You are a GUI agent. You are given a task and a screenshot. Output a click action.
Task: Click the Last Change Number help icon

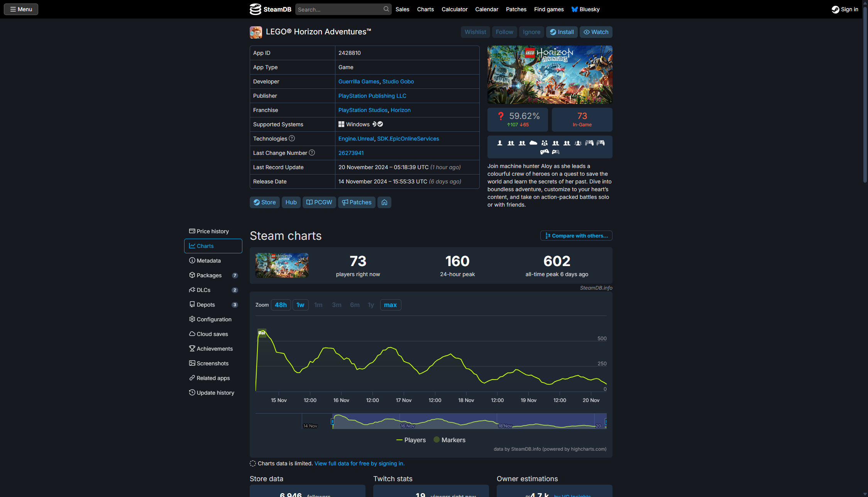coord(312,153)
